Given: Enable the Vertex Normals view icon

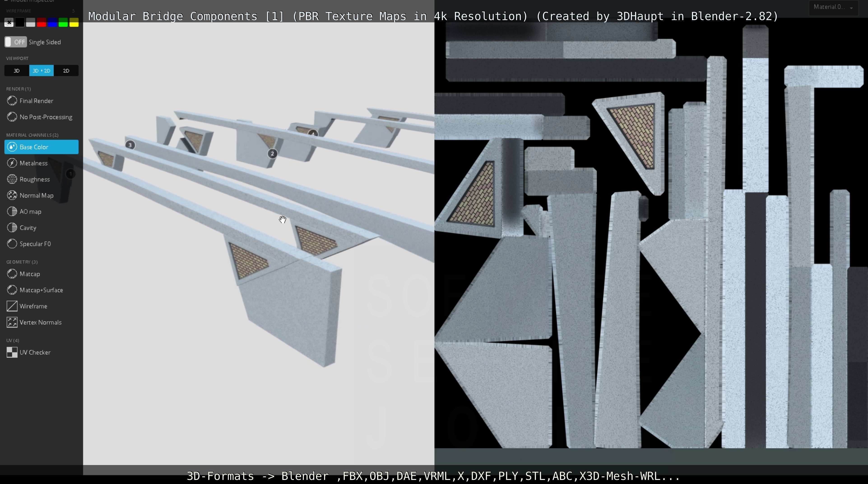Looking at the screenshot, I should click(x=12, y=323).
